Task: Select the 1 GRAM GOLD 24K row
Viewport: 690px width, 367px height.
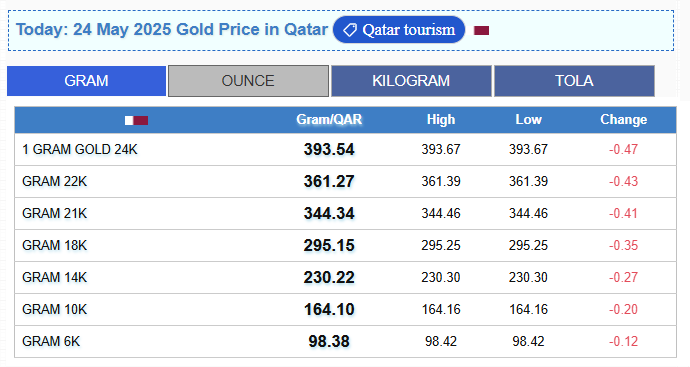Action: tap(345, 150)
